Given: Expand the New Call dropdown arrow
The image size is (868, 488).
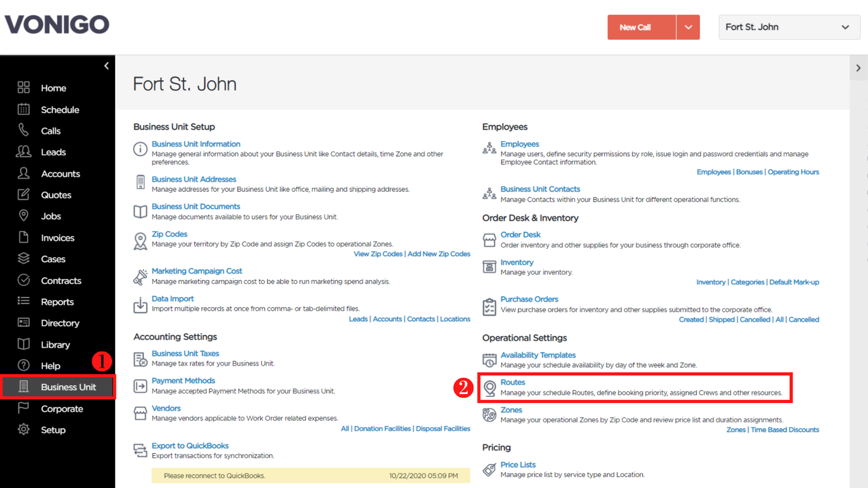Looking at the screenshot, I should coord(688,27).
